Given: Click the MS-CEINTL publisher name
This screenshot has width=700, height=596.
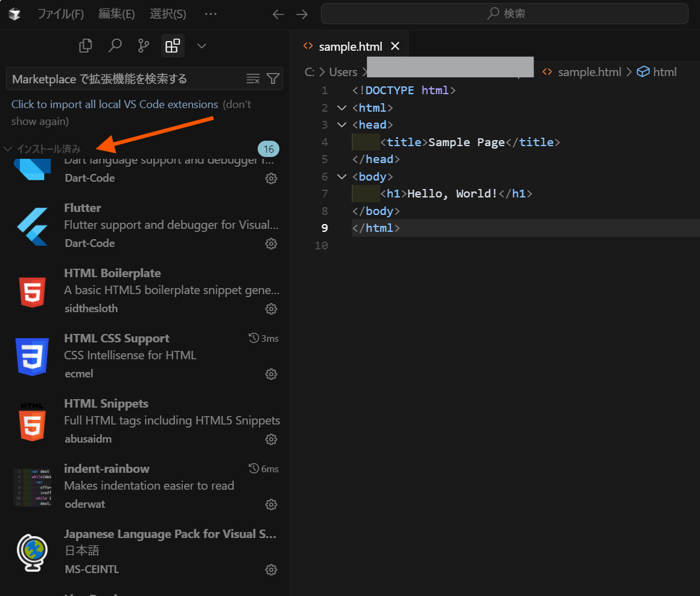Looking at the screenshot, I should [x=92, y=569].
